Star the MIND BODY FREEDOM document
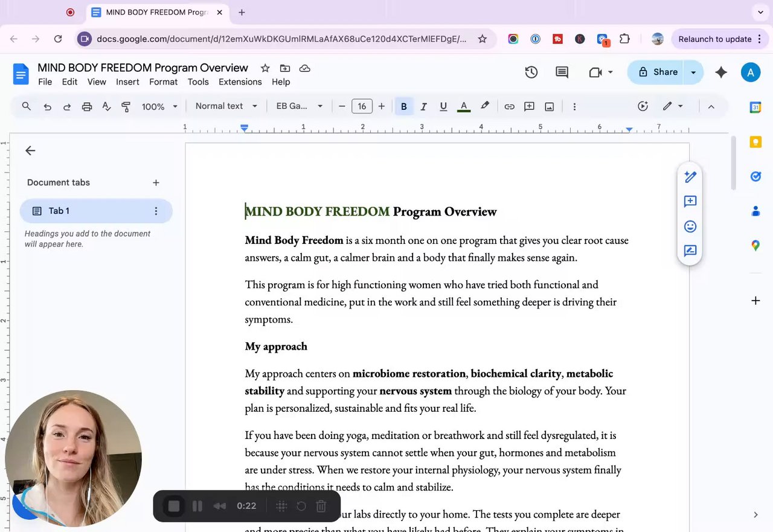Viewport: 773px width, 532px height. 265,68
